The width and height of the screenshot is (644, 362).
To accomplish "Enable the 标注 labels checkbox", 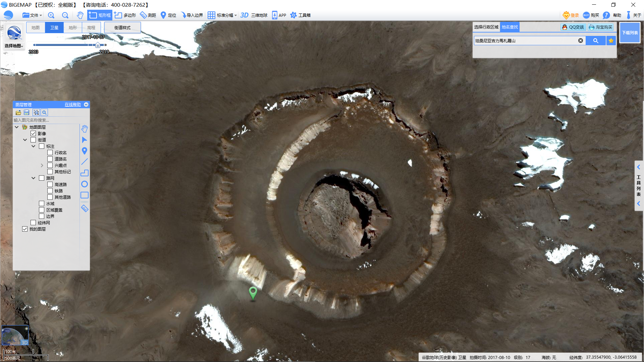I will 42,146.
